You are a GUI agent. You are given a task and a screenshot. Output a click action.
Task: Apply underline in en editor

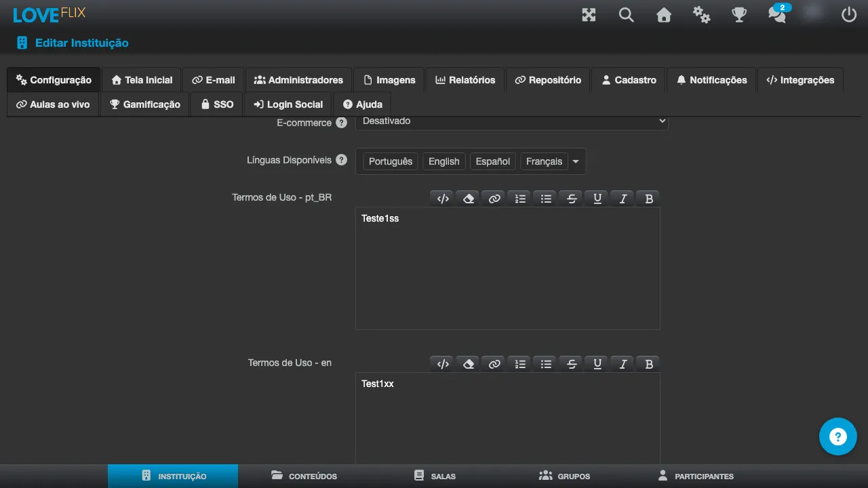[597, 363]
